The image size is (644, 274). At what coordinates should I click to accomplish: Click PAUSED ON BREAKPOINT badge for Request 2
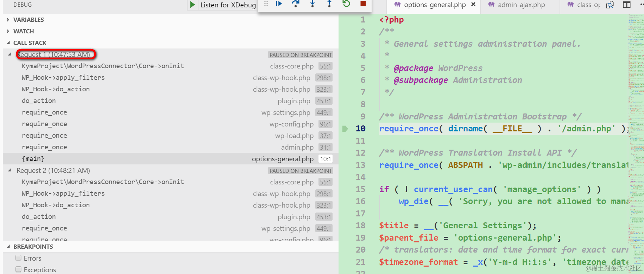[x=301, y=171]
